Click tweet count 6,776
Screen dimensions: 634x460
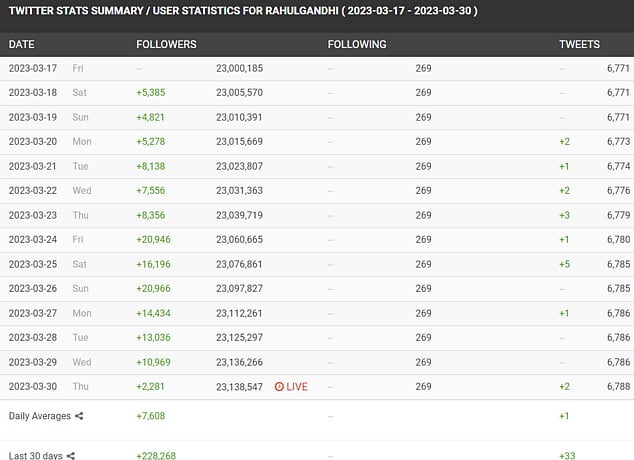[619, 190]
